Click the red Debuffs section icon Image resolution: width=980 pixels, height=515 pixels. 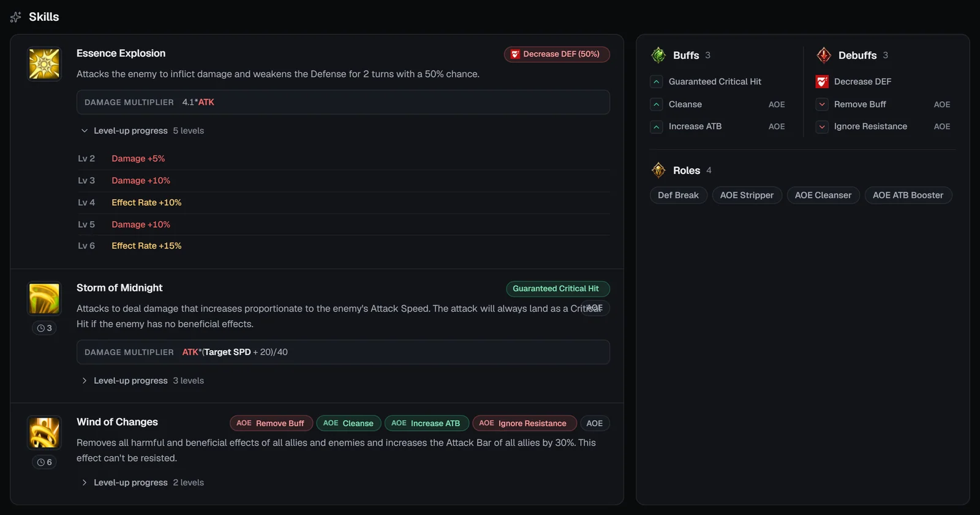click(x=824, y=55)
